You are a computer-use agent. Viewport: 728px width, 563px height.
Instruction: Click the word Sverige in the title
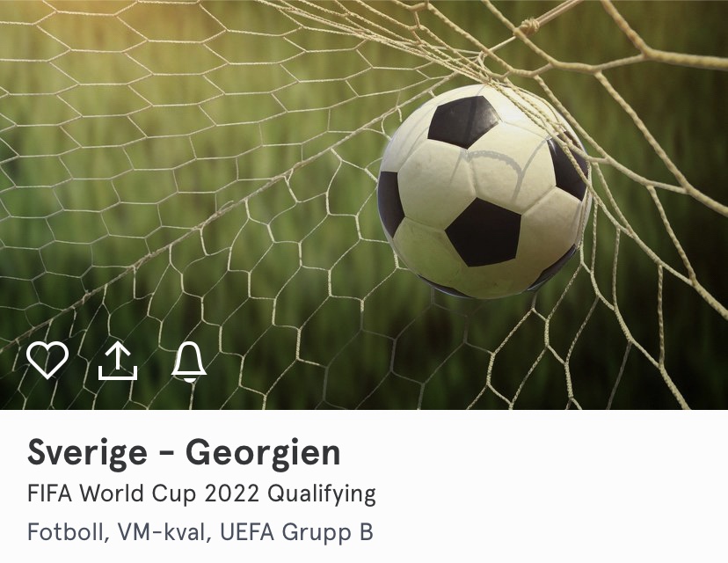87,453
